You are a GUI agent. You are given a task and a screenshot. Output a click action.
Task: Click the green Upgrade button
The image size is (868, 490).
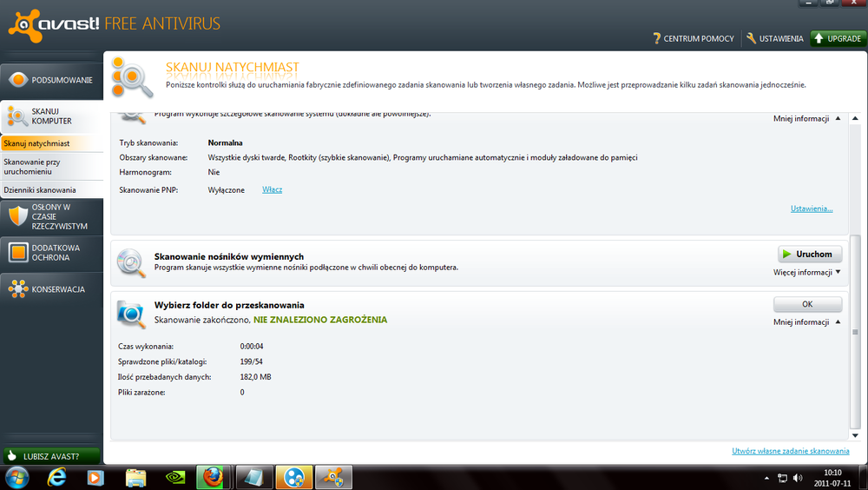click(838, 38)
